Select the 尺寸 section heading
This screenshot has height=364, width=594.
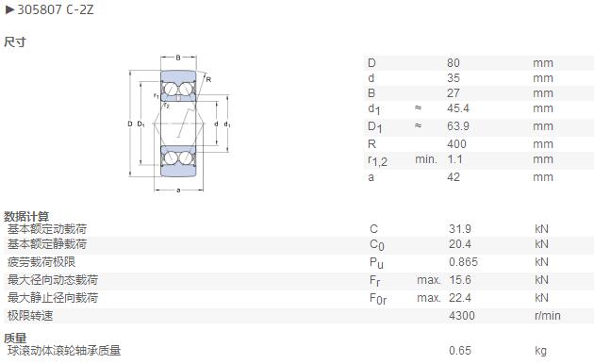click(15, 41)
